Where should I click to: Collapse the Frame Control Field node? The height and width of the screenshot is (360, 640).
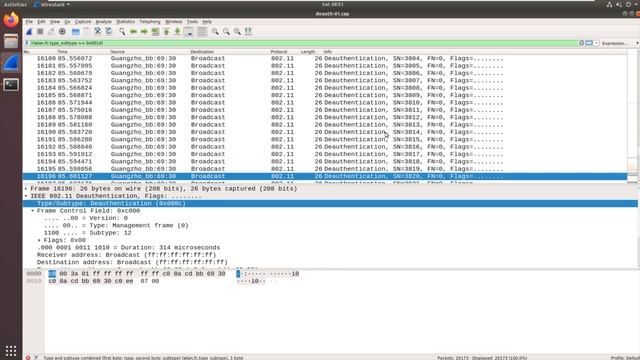coord(33,211)
